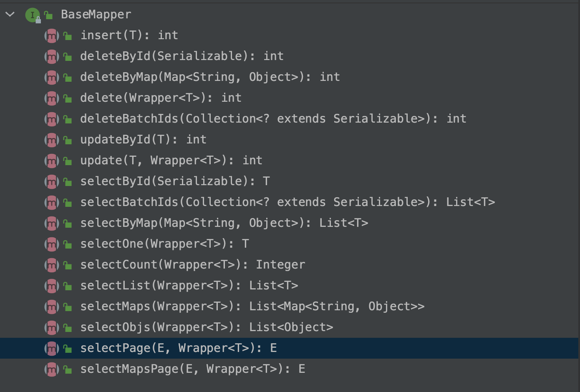Click the method icon beside selectCount
The image size is (580, 392).
click(51, 265)
